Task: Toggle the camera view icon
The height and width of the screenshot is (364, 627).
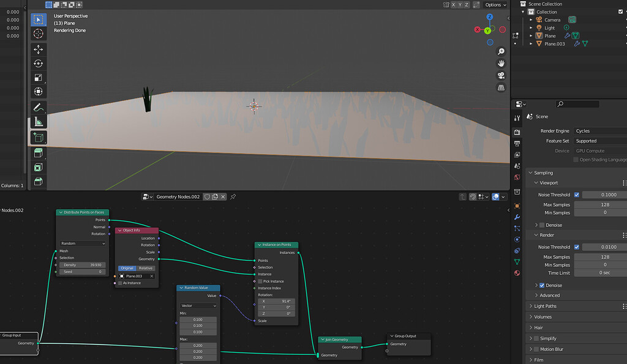Action: click(x=501, y=75)
